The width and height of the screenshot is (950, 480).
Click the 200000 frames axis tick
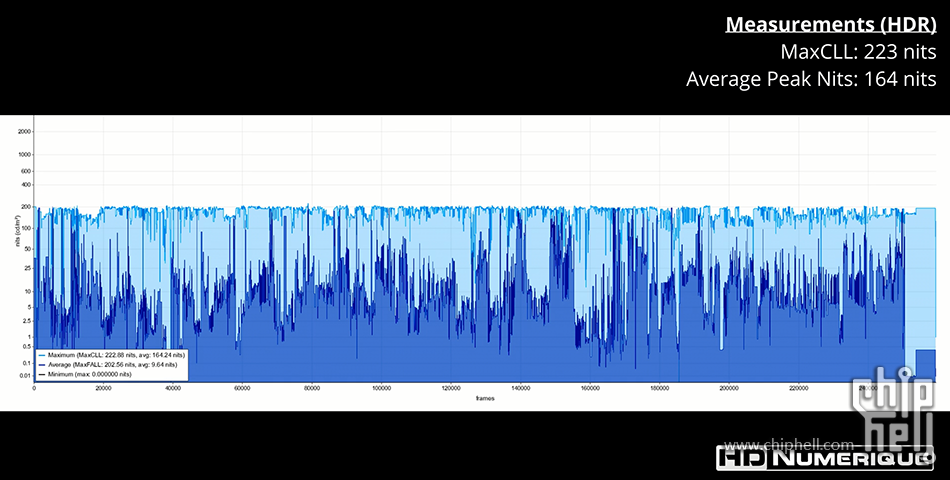coord(728,389)
